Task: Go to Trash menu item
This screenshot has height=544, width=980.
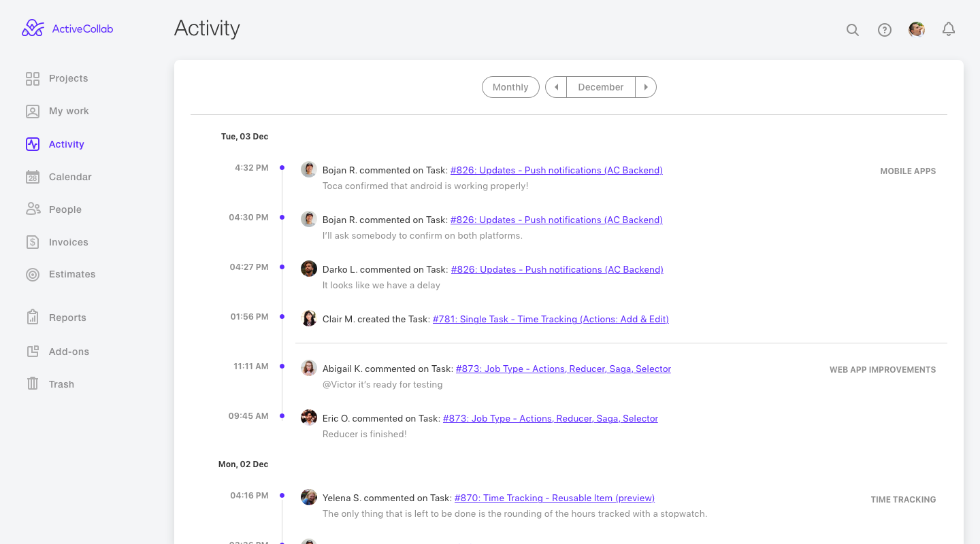Action: (x=61, y=384)
